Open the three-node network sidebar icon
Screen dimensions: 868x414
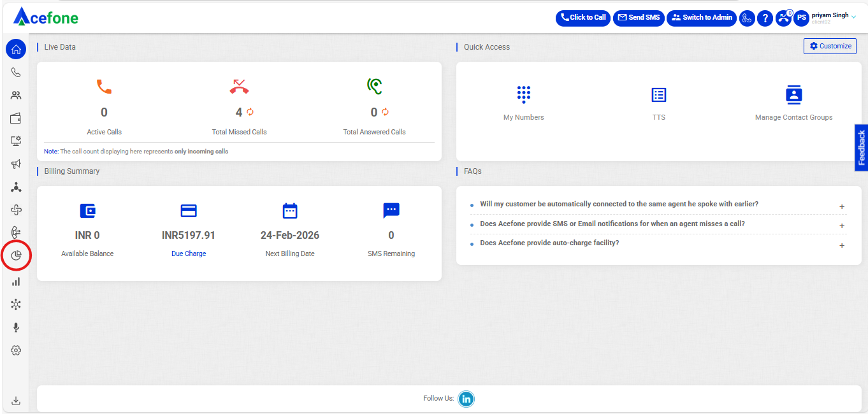tap(16, 187)
